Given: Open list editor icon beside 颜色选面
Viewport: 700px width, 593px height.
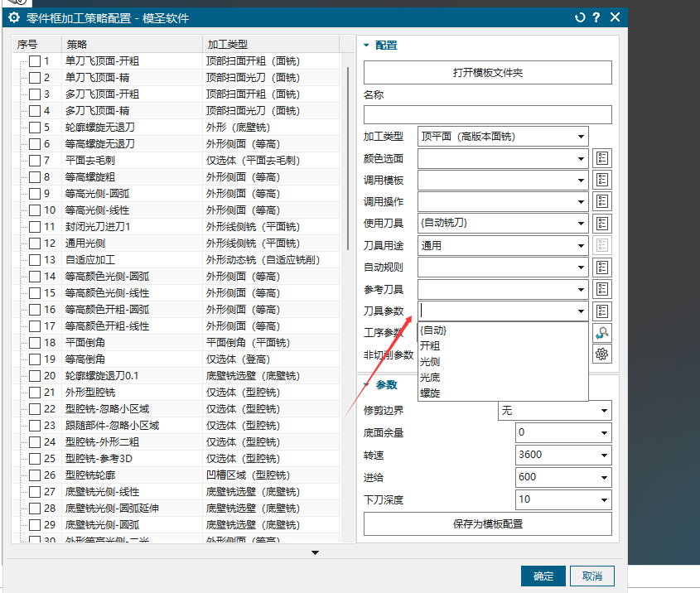Looking at the screenshot, I should click(x=601, y=158).
